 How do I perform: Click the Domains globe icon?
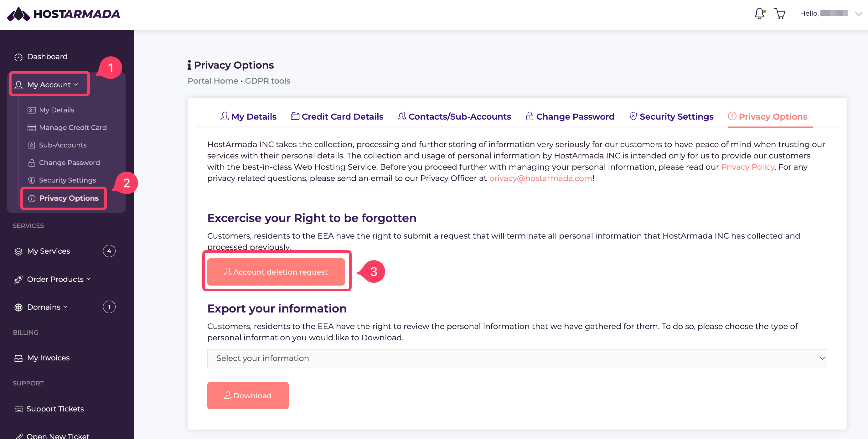click(x=18, y=307)
